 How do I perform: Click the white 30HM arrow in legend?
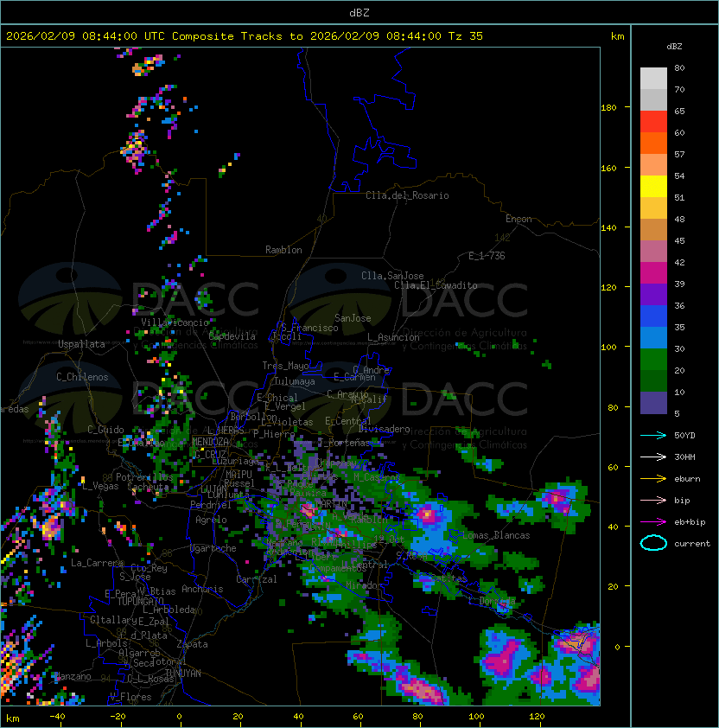point(653,457)
